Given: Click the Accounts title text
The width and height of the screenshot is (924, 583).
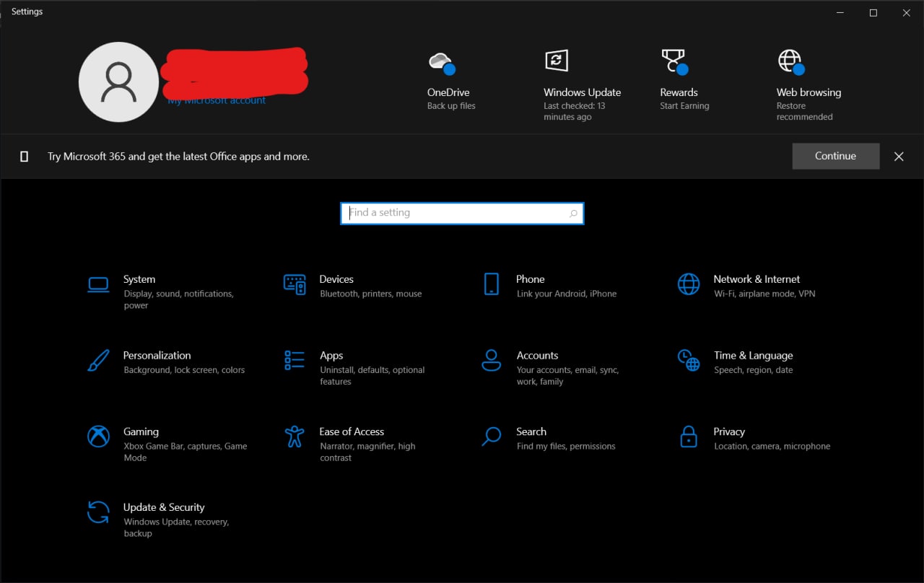Looking at the screenshot, I should pyautogui.click(x=537, y=356).
